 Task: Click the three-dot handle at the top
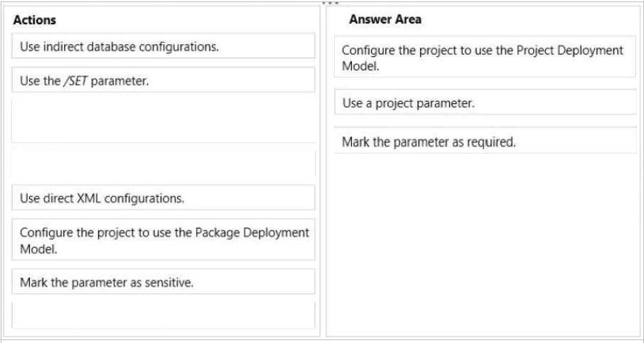(x=331, y=4)
